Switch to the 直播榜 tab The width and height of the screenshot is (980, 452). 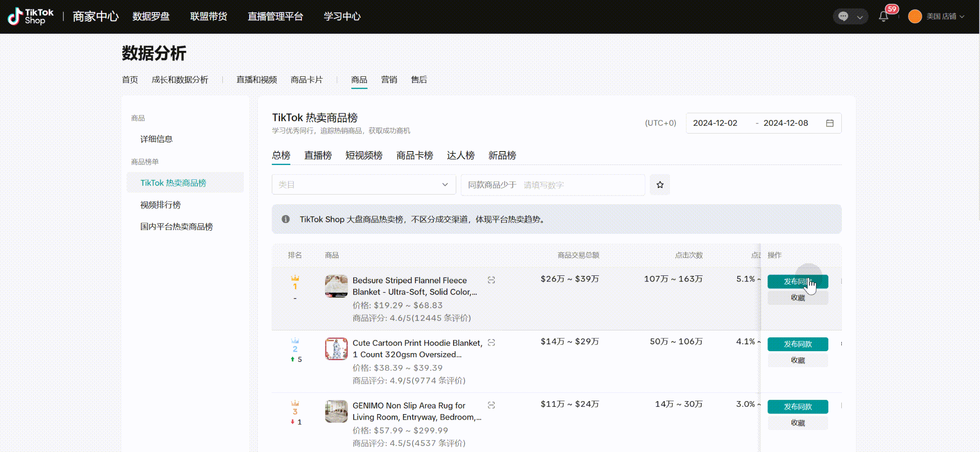coord(318,156)
